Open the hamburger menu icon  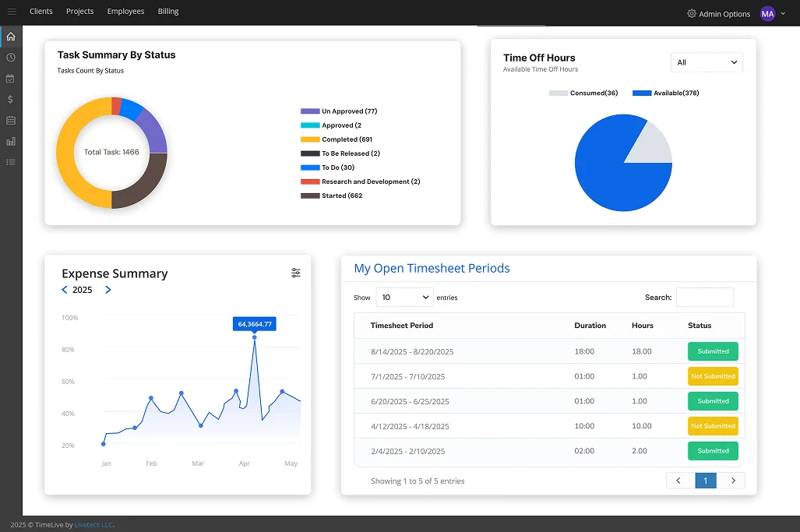click(x=12, y=11)
